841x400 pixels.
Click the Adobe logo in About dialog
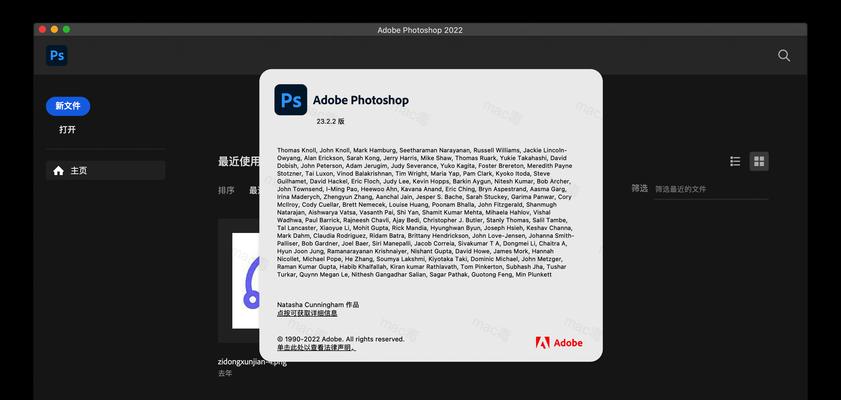coord(558,343)
